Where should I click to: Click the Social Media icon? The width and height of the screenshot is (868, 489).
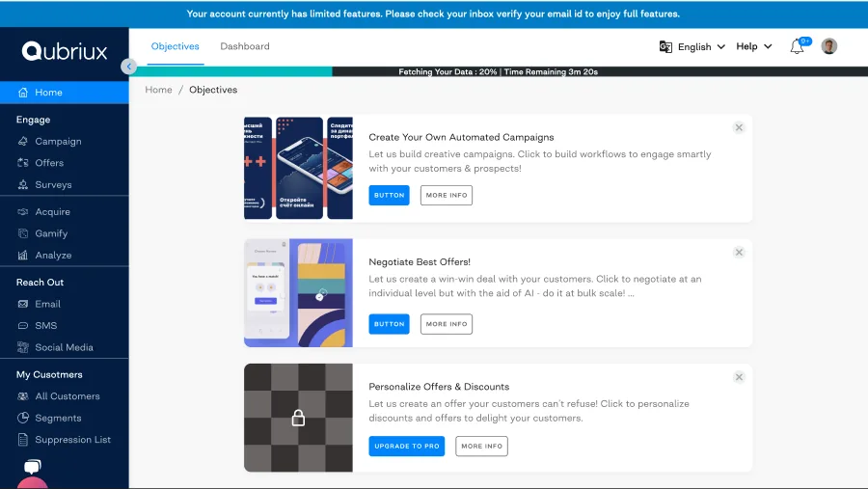23,347
